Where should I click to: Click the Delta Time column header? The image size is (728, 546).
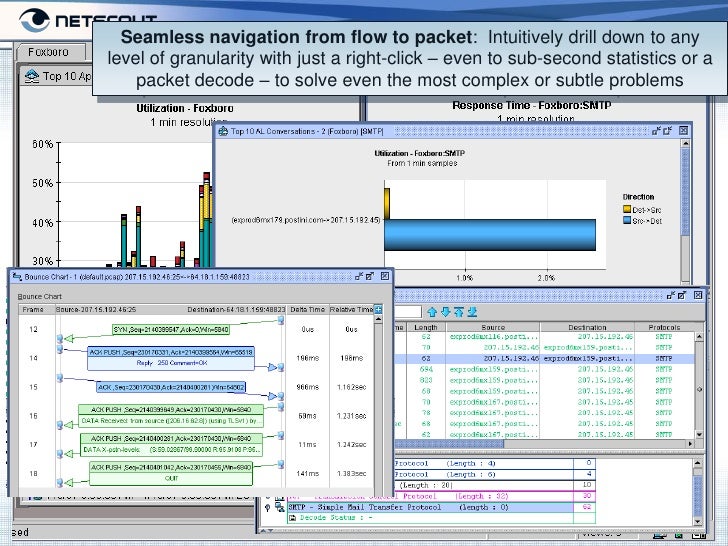(307, 309)
